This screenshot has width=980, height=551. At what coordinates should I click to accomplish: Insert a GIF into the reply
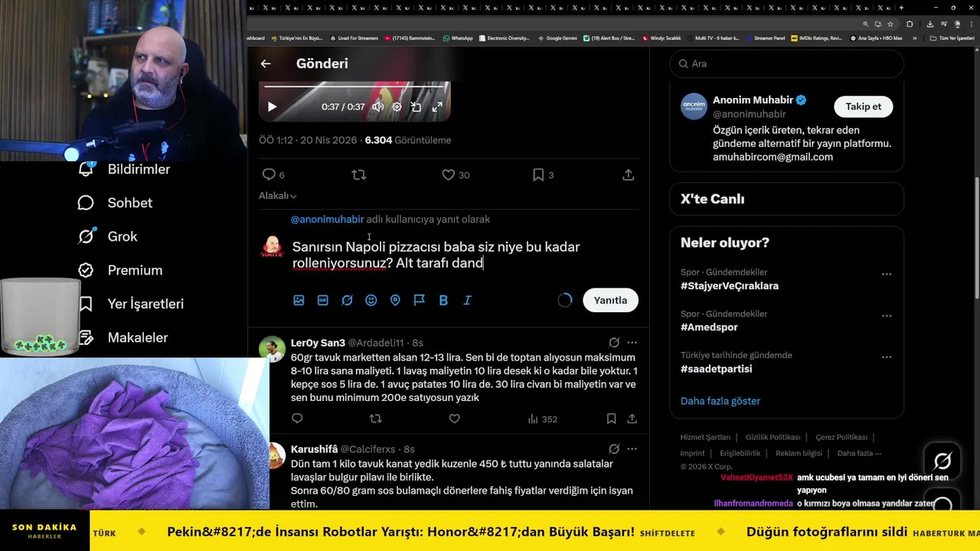coord(323,301)
